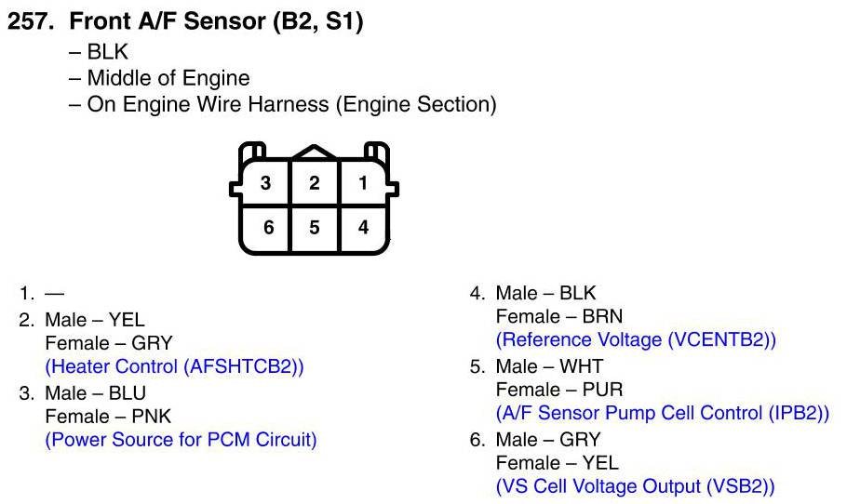Click pin 2 cavity in connector diagram
This screenshot has height=504, width=847.
point(315,183)
